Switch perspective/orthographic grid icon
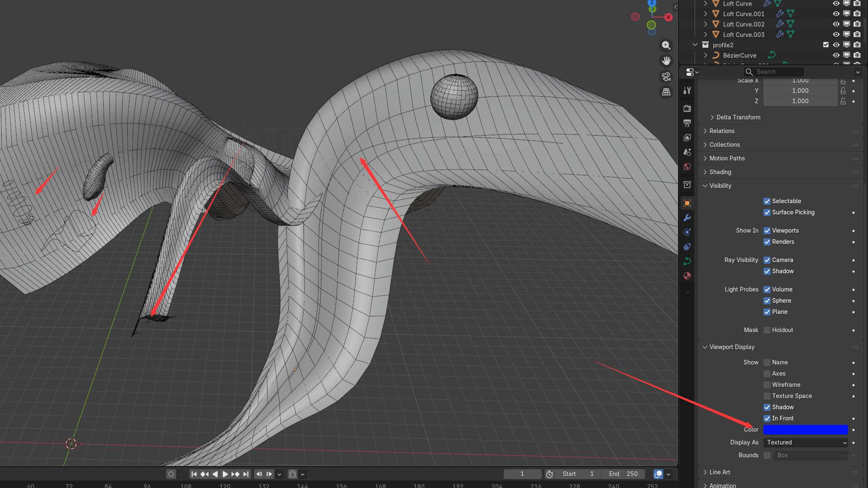Screen dimensions: 868x488 (666, 92)
